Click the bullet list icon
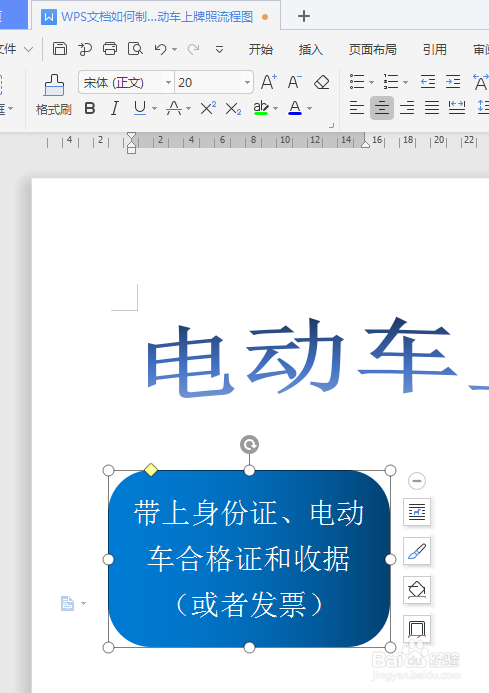The width and height of the screenshot is (489, 693). pos(357,82)
